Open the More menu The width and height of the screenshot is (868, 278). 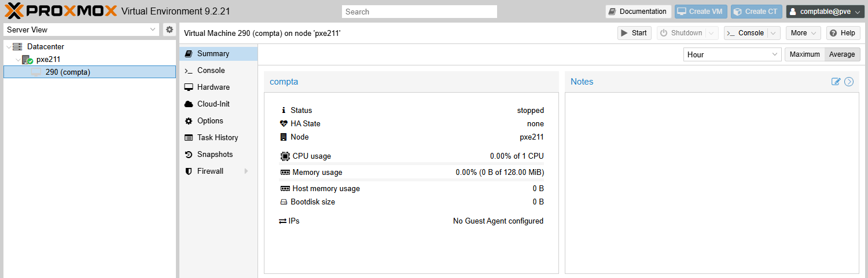804,33
